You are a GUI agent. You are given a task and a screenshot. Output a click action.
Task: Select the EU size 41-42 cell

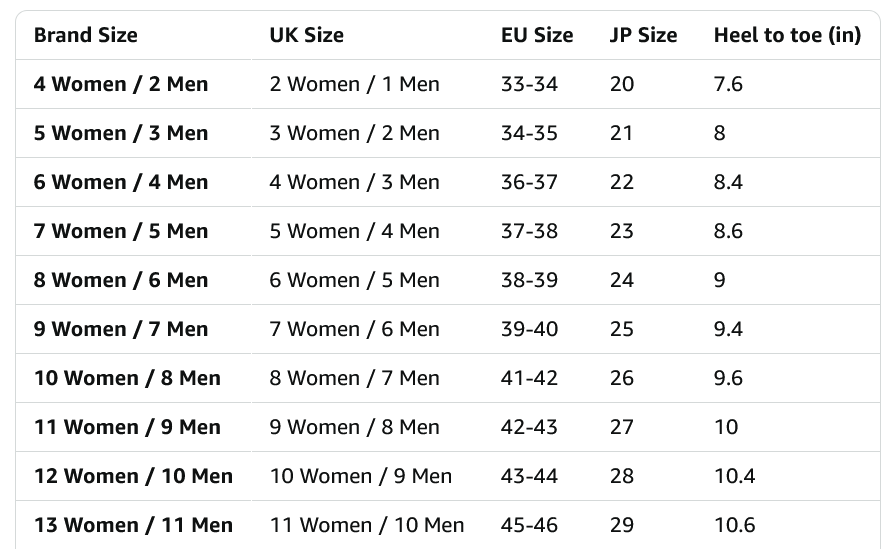pos(529,378)
